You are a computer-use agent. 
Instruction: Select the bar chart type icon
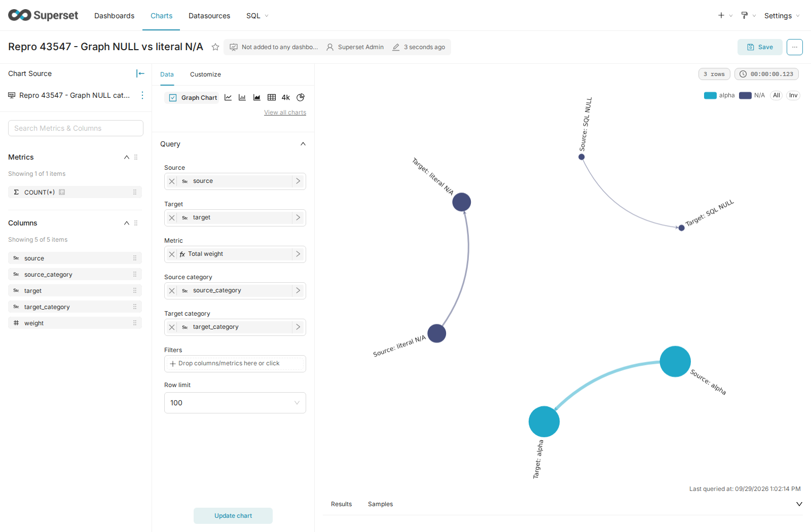click(242, 97)
